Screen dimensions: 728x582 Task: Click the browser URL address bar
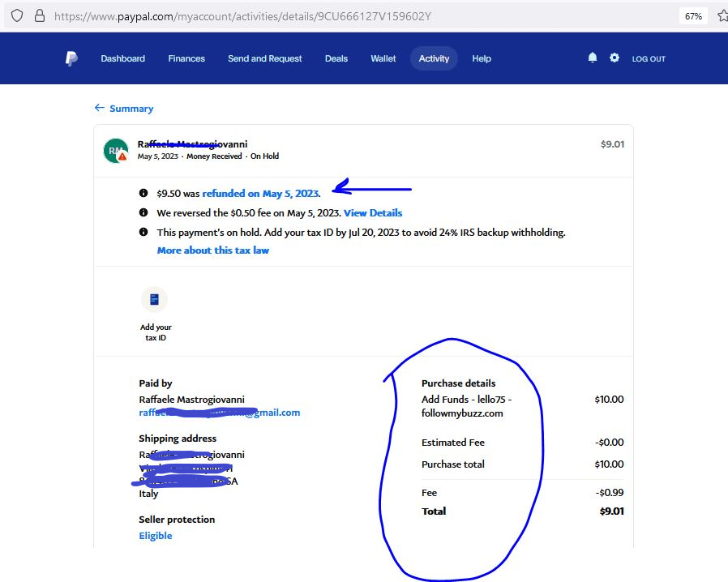324,16
